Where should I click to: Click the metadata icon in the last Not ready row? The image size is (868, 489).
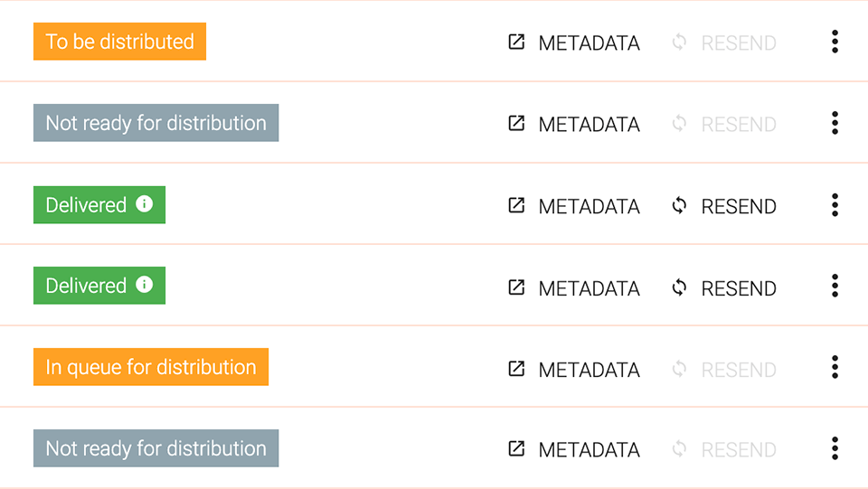[516, 448]
